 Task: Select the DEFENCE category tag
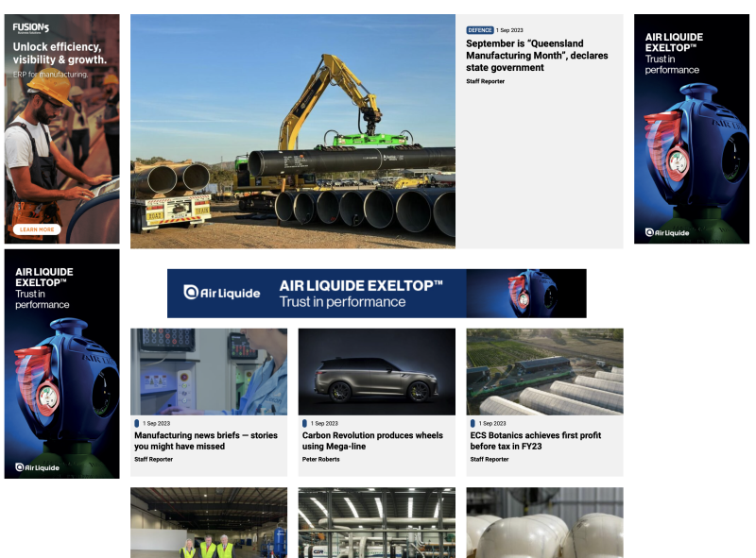point(480,30)
